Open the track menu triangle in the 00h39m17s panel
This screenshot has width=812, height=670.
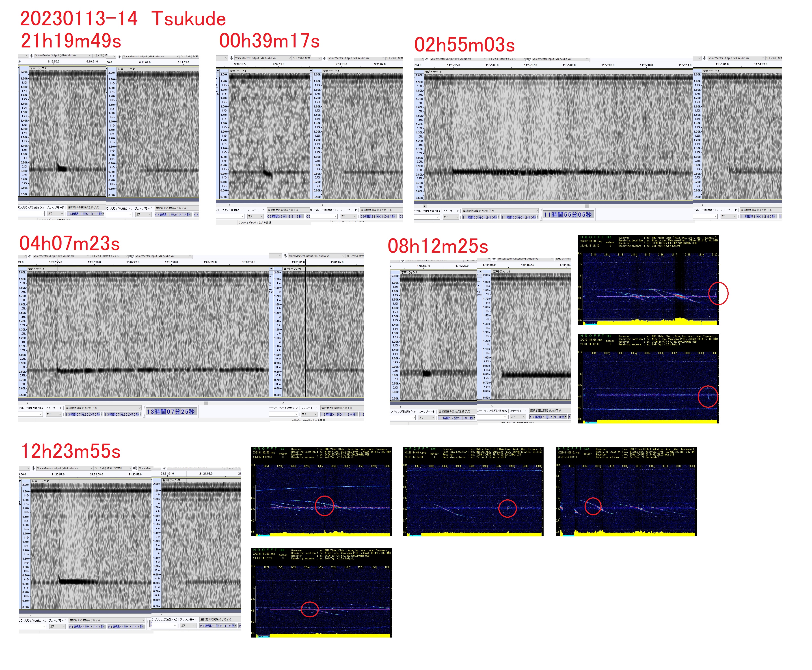click(218, 71)
